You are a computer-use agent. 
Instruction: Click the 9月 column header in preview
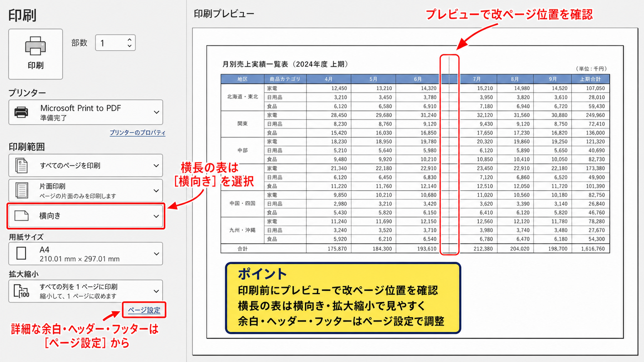tap(553, 79)
